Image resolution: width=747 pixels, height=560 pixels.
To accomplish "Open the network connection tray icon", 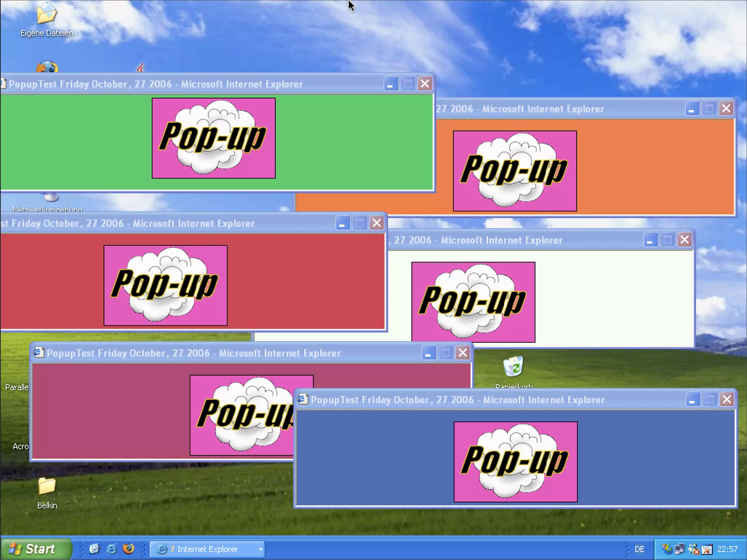I will coord(680,549).
